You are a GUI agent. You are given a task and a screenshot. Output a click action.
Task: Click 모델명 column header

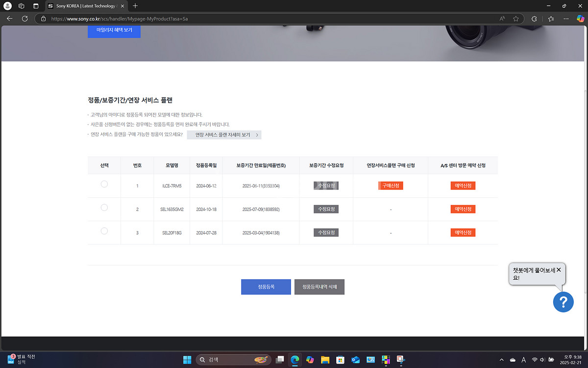(171, 165)
